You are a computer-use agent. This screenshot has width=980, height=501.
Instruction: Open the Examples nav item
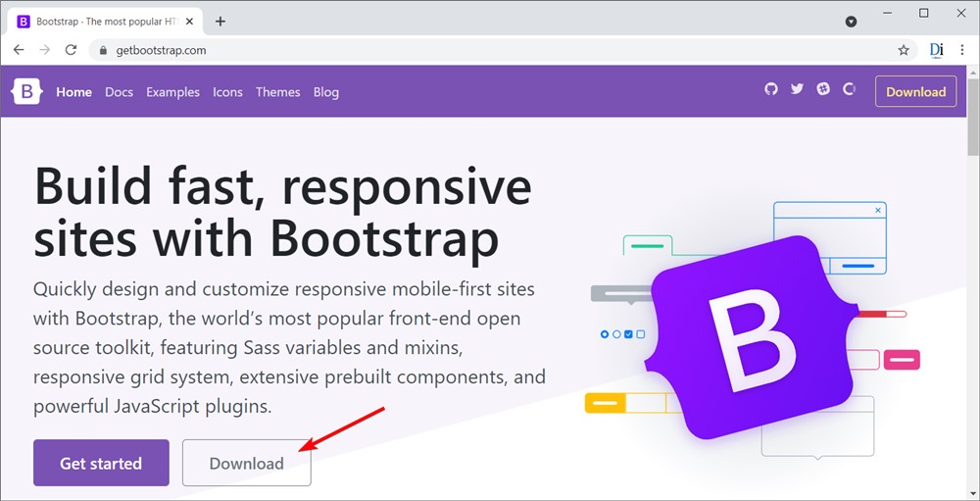[173, 92]
